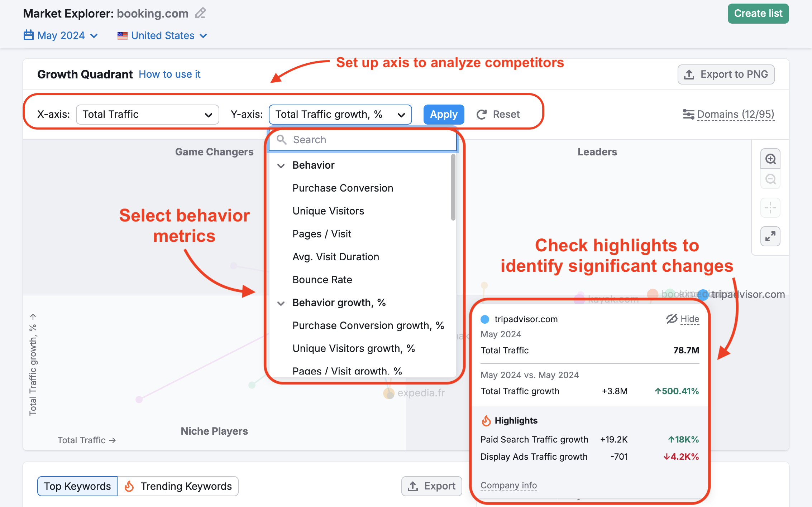Viewport: 812px width, 507px height.
Task: Click the Game Changers quadrant label
Action: coord(214,152)
